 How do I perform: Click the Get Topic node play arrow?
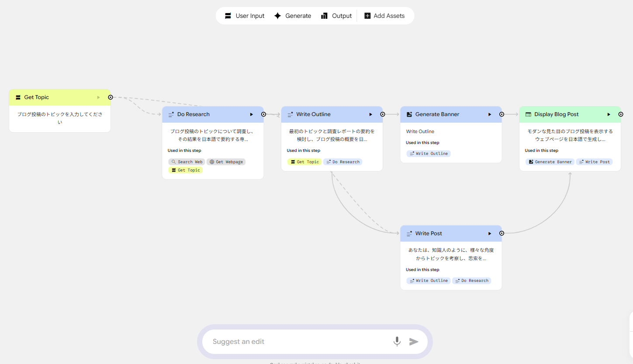(x=99, y=97)
